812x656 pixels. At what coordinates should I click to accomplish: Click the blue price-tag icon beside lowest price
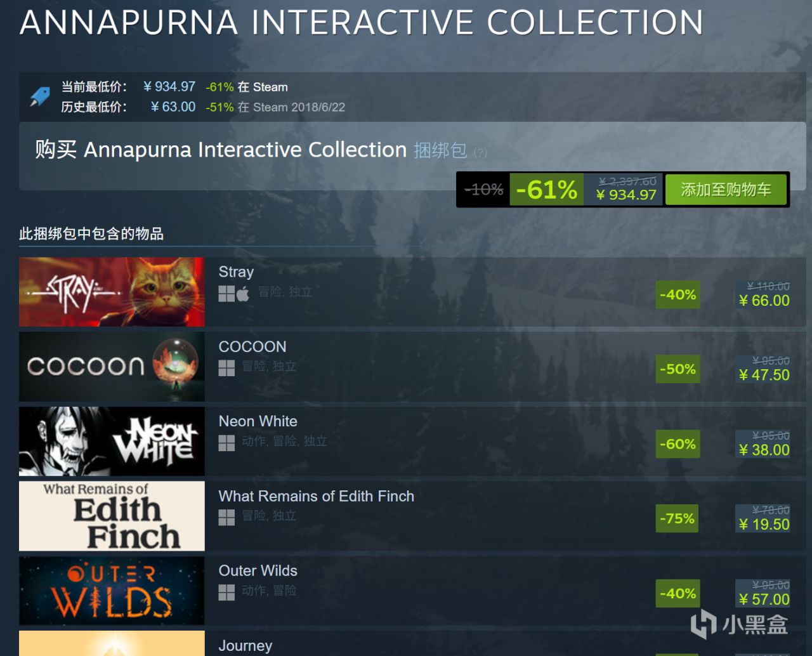click(39, 97)
